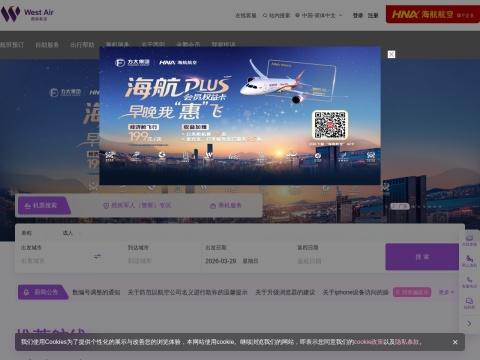Click the phone icon in right sidebar
Screen dimensions: 480x360
(469, 282)
